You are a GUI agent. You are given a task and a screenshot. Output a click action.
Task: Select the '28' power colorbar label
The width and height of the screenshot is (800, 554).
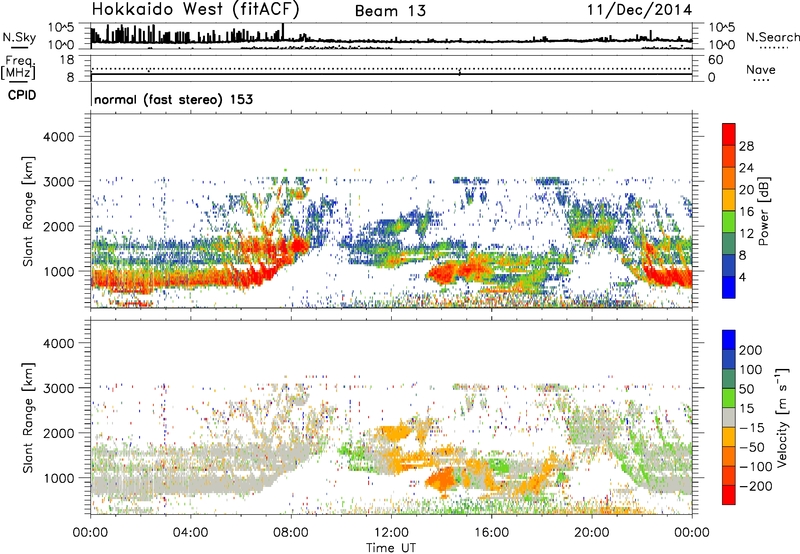[746, 146]
